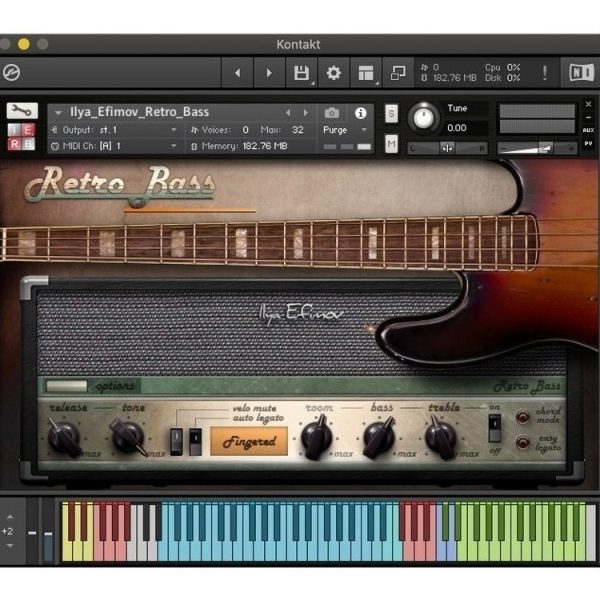The width and height of the screenshot is (600, 600).
Task: Toggle the velo mute switch
Action: (176, 442)
